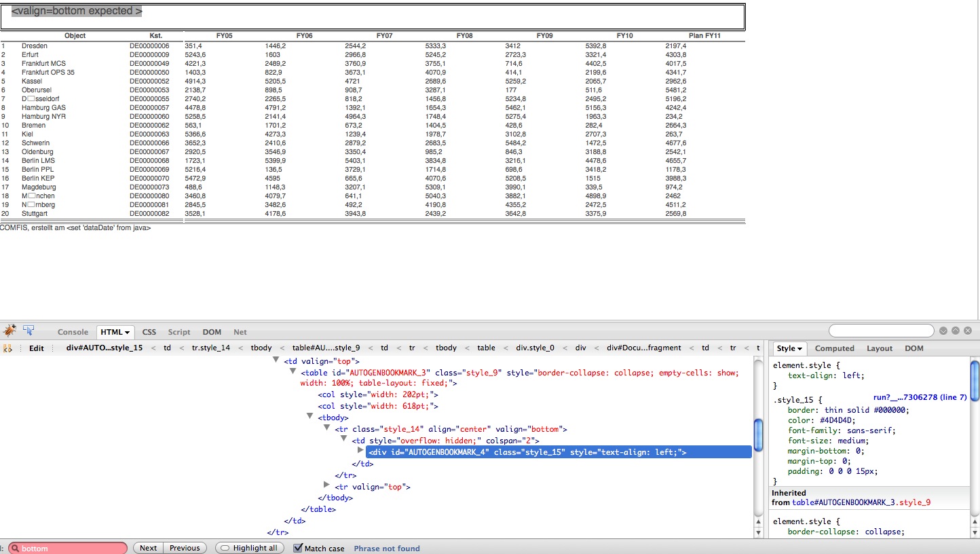This screenshot has height=554, width=980.
Task: Activate the Firebug inspect element tool
Action: [29, 331]
